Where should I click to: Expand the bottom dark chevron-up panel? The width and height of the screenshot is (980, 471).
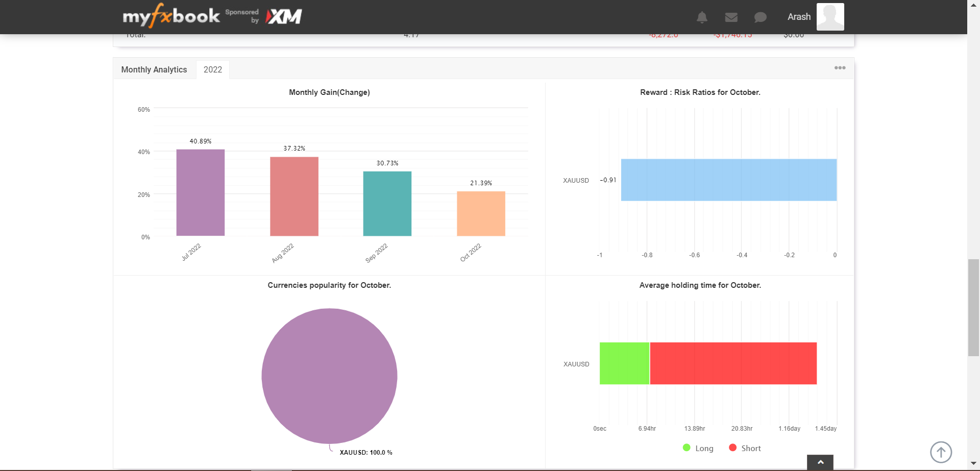tap(820, 462)
